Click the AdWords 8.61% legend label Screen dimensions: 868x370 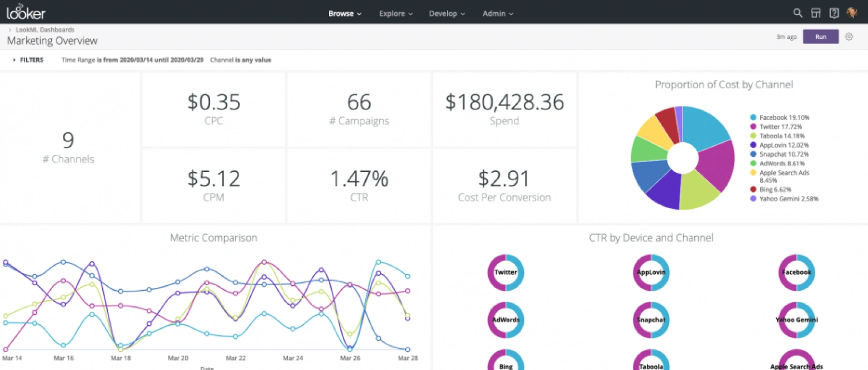point(782,164)
